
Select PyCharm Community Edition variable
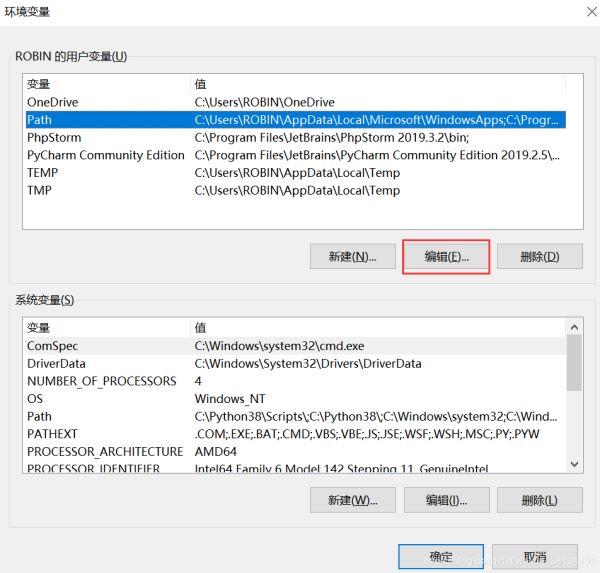pos(296,155)
